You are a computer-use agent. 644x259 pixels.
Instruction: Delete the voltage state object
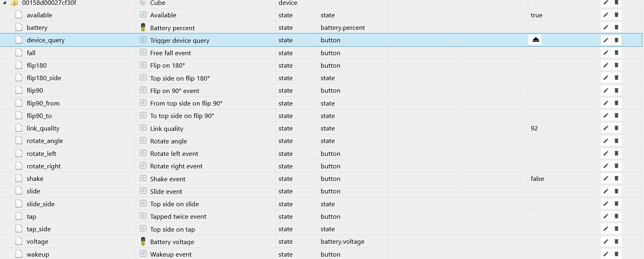pyautogui.click(x=616, y=241)
